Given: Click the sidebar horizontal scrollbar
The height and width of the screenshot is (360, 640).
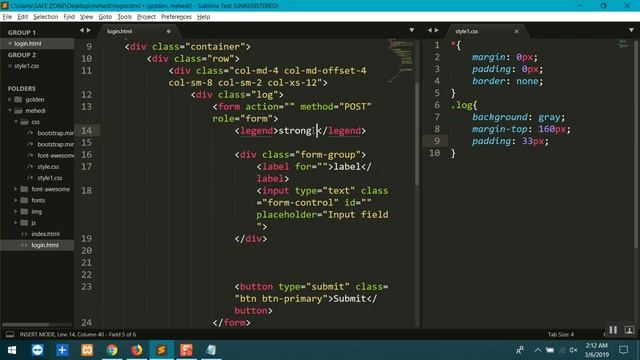Looking at the screenshot, I should (25, 324).
